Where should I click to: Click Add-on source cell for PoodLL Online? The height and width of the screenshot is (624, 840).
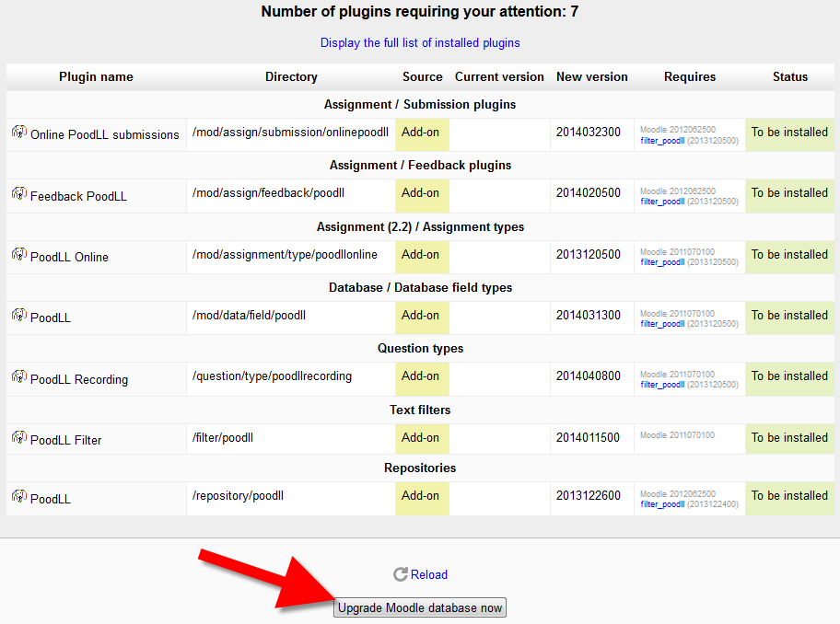click(420, 255)
